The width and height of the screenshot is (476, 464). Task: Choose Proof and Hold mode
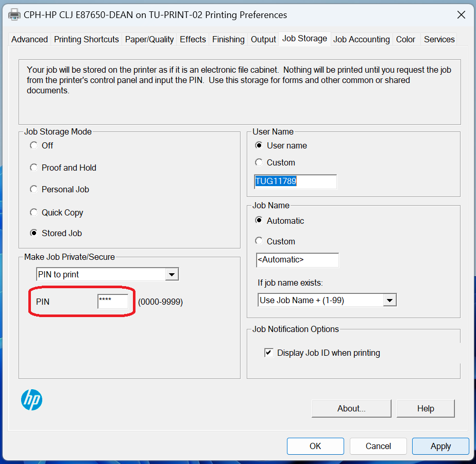pos(63,168)
